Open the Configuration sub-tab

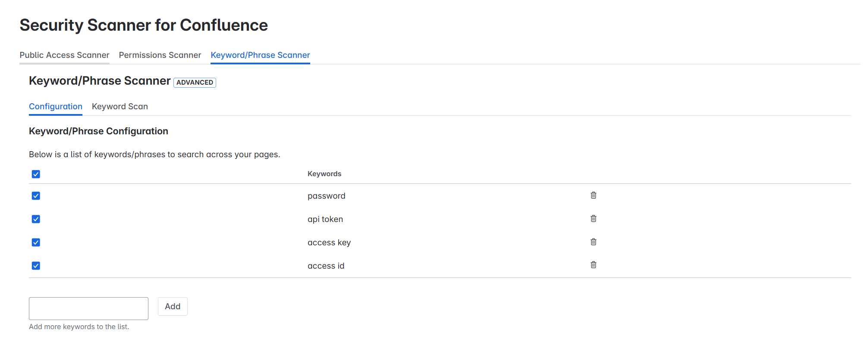point(56,106)
